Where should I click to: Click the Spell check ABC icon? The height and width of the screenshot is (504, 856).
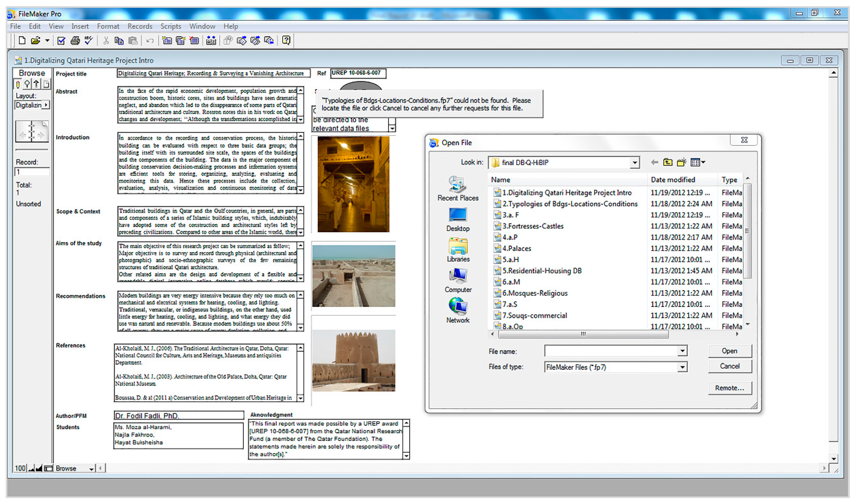89,41
